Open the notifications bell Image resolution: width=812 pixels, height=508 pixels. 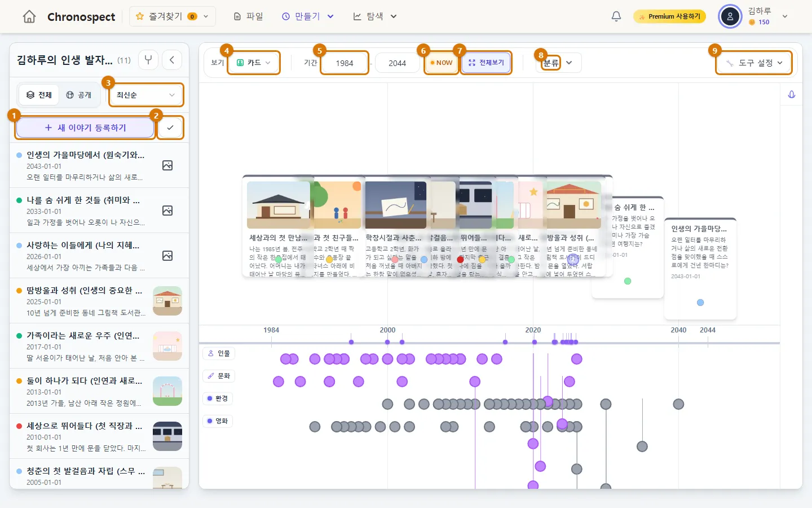pos(616,16)
